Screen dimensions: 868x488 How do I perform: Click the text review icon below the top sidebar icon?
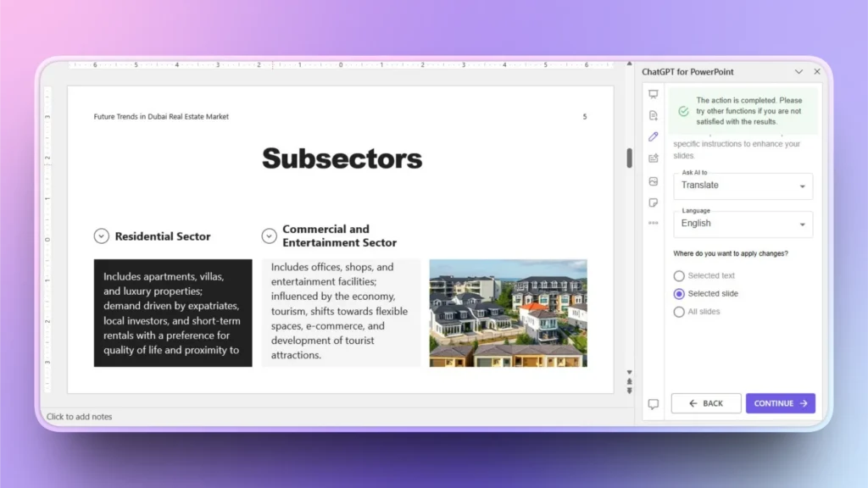653,115
